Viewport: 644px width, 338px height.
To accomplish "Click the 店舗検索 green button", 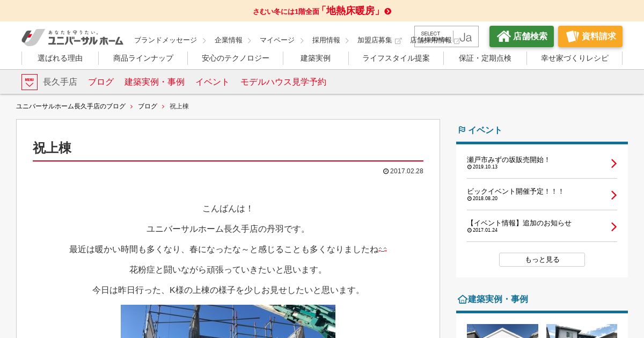I will click(x=522, y=36).
